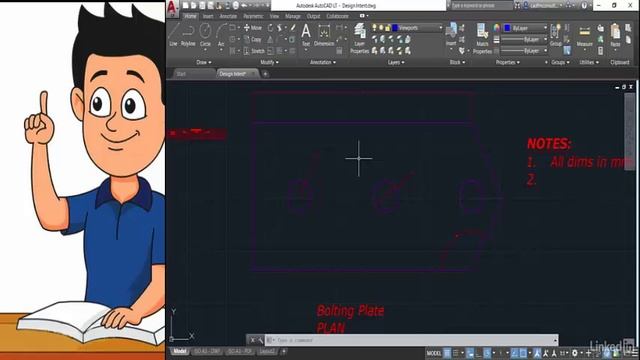Image resolution: width=640 pixels, height=360 pixels.
Task: Click the object color wheel icon in Properties
Action: 496,28
